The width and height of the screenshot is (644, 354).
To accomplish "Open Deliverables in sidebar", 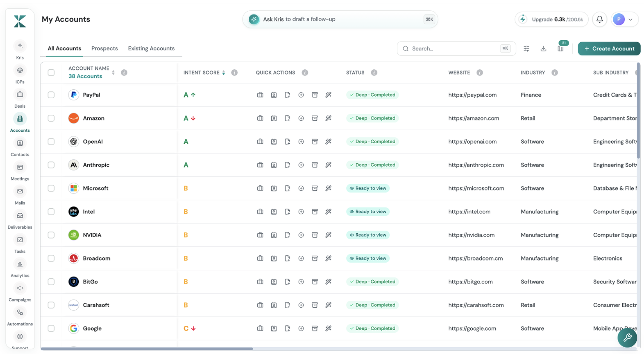I will pyautogui.click(x=20, y=220).
